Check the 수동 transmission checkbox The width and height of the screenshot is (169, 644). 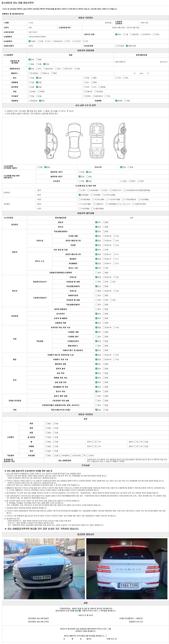click(124, 34)
